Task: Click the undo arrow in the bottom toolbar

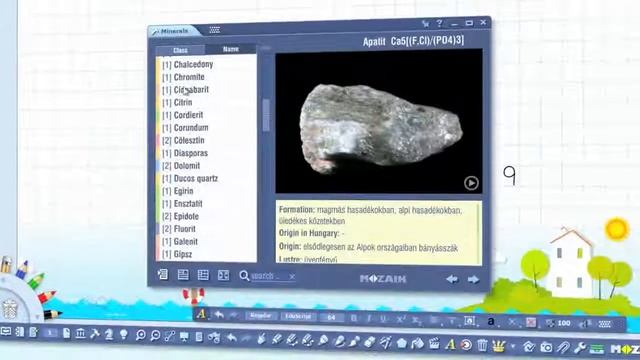Action: coord(231,338)
